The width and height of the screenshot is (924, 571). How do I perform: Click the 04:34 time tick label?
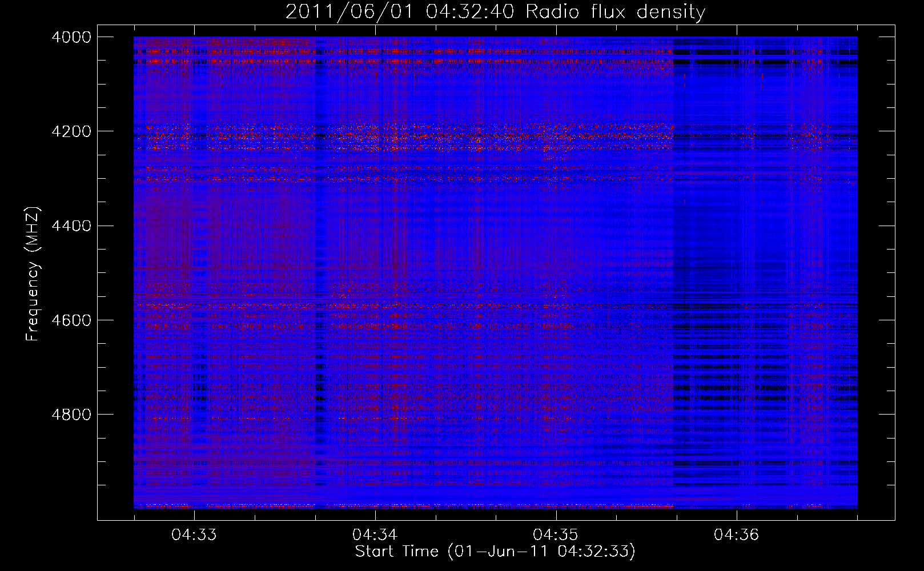tap(375, 534)
